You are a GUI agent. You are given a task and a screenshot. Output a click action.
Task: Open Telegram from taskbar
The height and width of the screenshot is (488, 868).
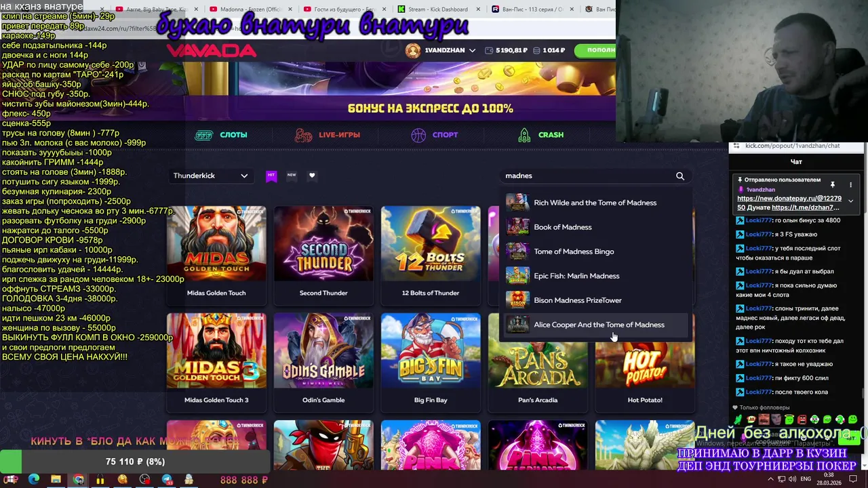coord(167,479)
